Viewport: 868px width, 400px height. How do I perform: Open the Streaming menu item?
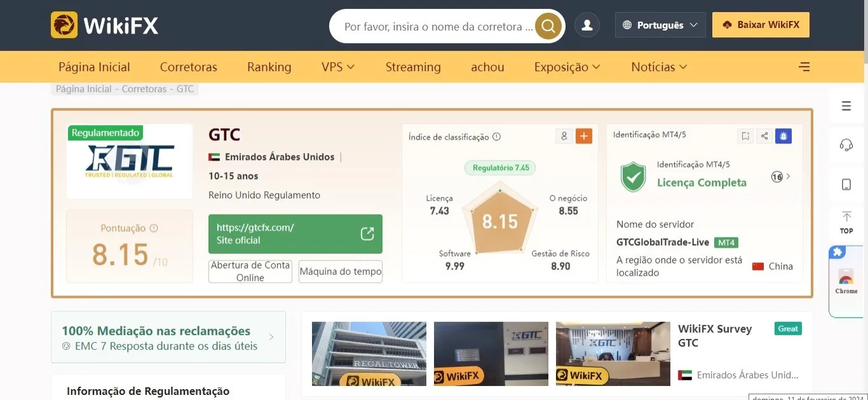(x=413, y=67)
